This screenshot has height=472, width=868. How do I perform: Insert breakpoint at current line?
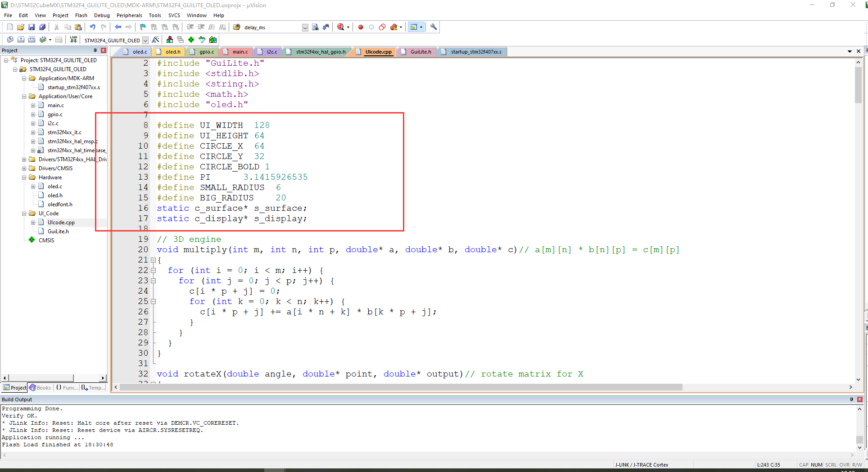pos(360,27)
